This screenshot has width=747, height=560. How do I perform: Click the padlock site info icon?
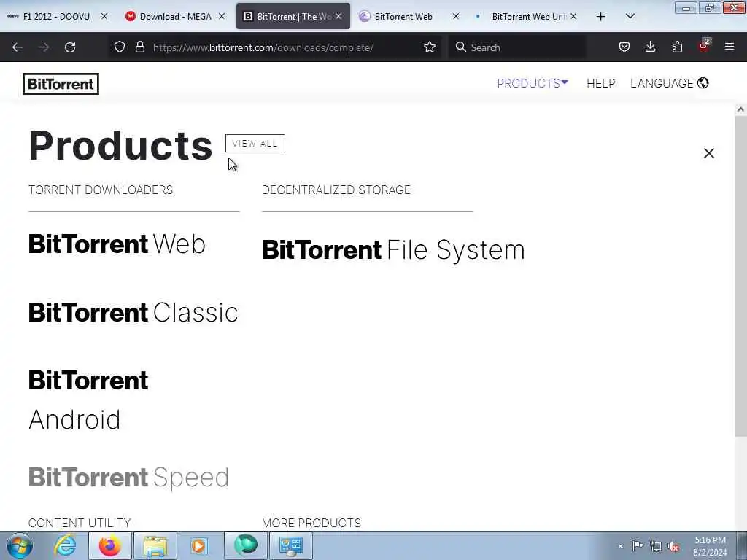coord(139,47)
